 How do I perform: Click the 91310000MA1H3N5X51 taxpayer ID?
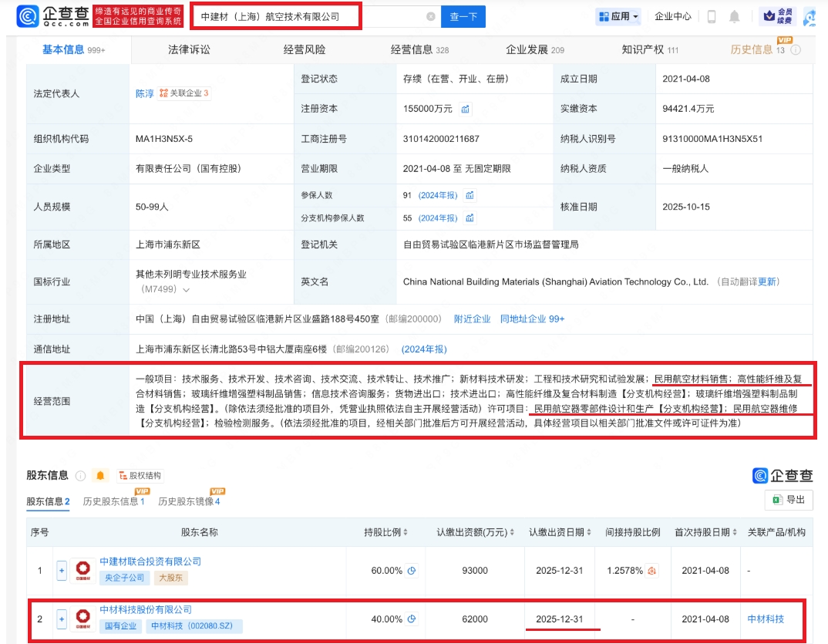click(712, 139)
